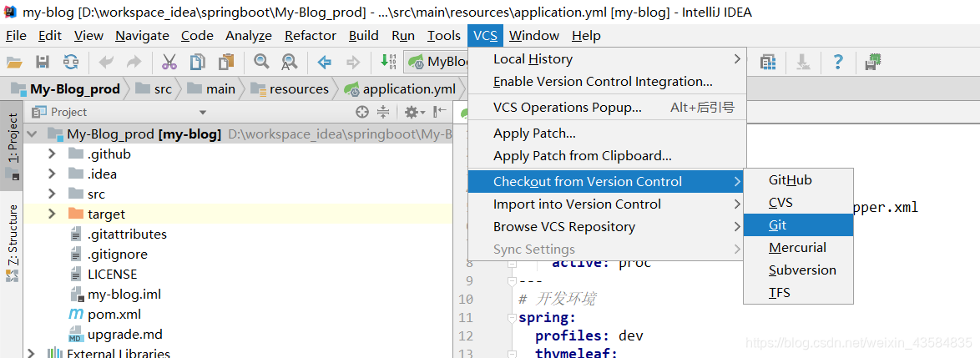Expand the target folder arrow
The image size is (980, 358).
tap(53, 214)
